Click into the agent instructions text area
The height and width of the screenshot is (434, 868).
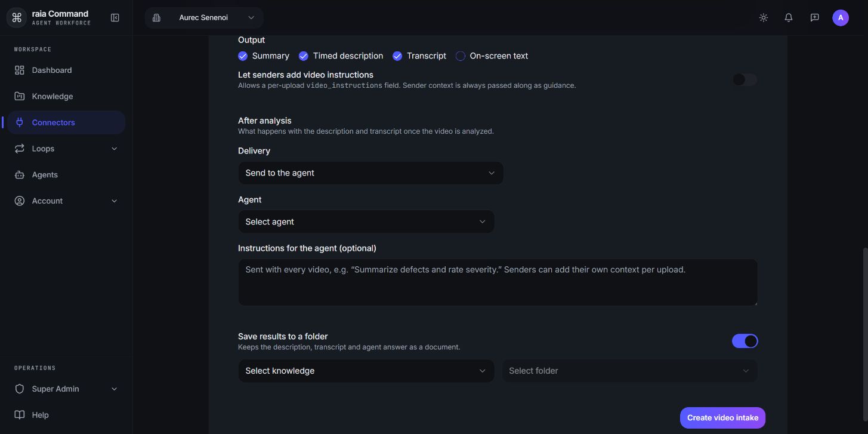[x=498, y=282]
